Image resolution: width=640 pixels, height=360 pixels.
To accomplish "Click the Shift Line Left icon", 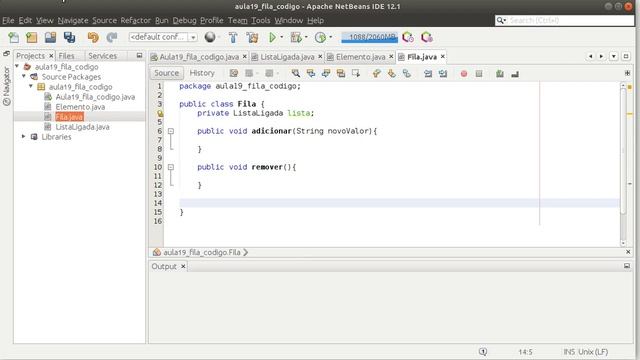I will click(428, 74).
